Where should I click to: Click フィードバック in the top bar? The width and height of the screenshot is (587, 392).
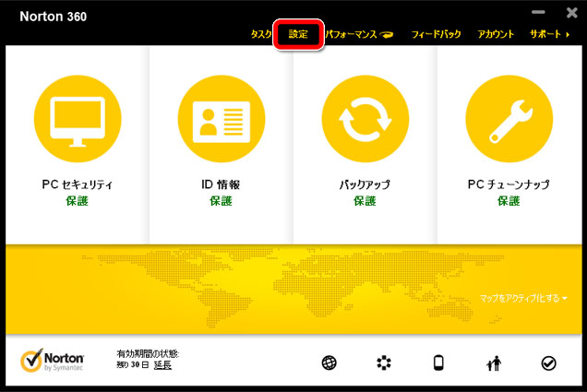point(437,34)
